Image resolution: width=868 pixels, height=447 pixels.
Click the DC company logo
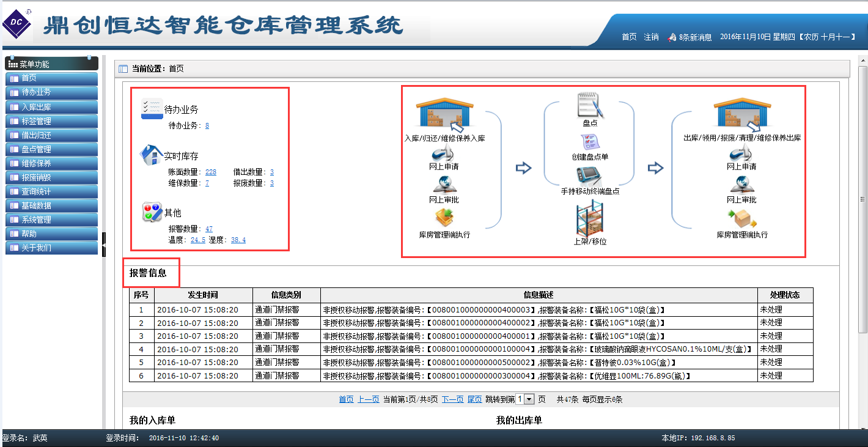(x=16, y=25)
